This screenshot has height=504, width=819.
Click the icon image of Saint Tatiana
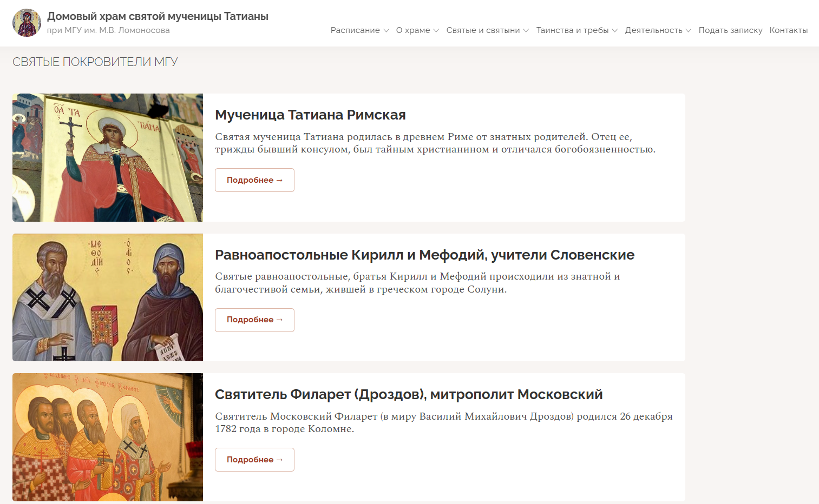pyautogui.click(x=108, y=157)
